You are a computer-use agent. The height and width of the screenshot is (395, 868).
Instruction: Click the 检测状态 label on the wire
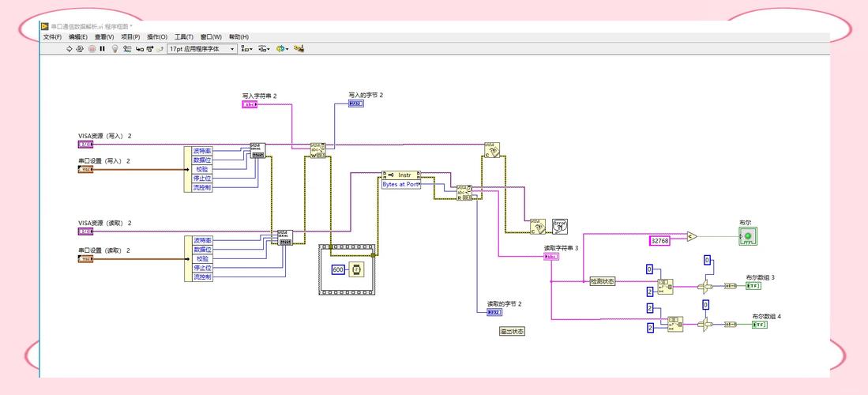click(603, 281)
